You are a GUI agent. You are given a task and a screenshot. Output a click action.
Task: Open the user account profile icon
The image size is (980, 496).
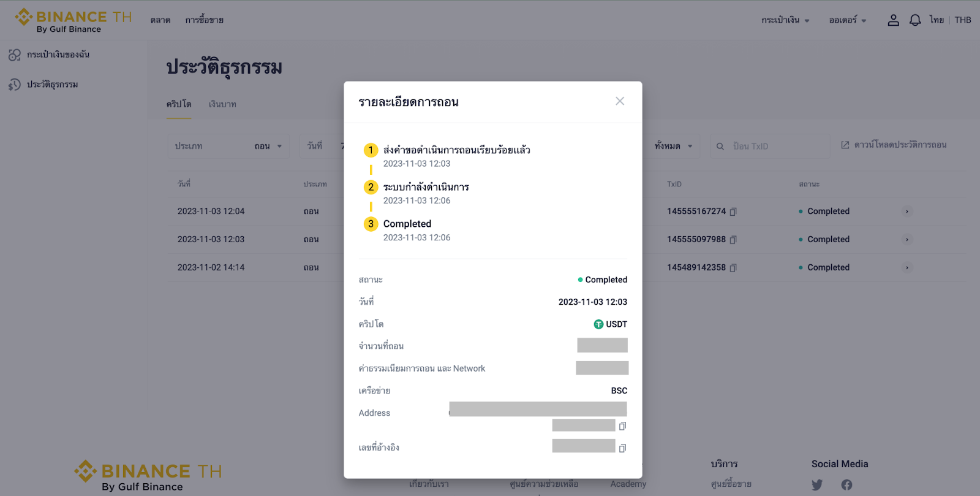click(894, 20)
